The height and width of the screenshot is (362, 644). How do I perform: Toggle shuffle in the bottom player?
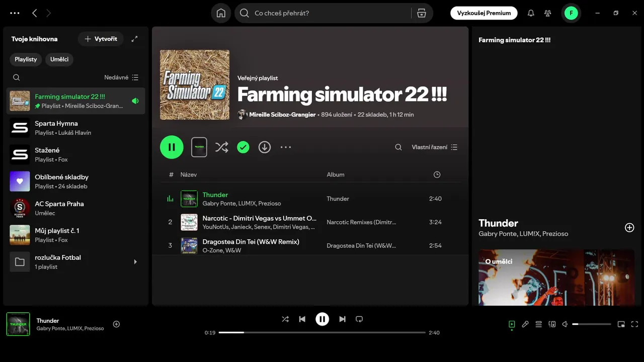point(285,319)
